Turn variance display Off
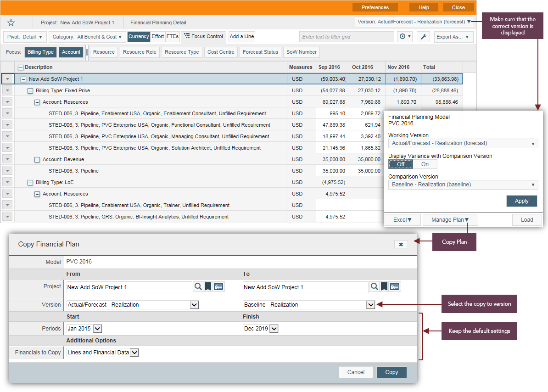548x392 pixels. pyautogui.click(x=401, y=164)
